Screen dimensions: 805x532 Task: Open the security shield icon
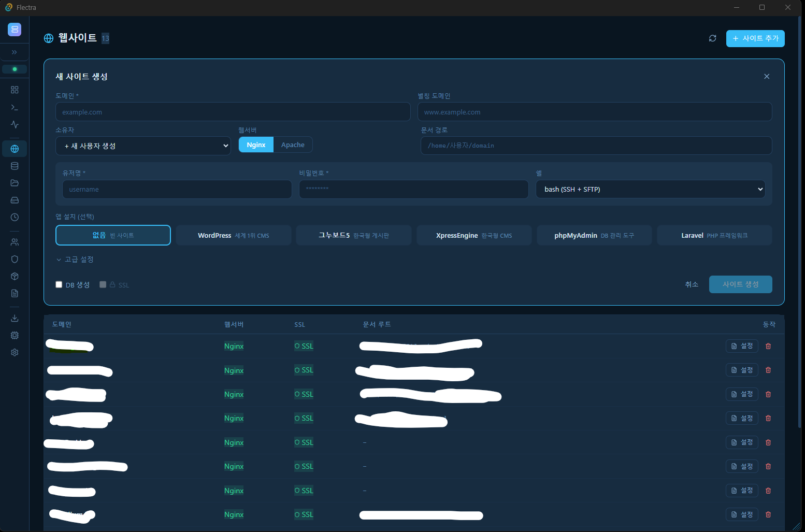click(15, 259)
